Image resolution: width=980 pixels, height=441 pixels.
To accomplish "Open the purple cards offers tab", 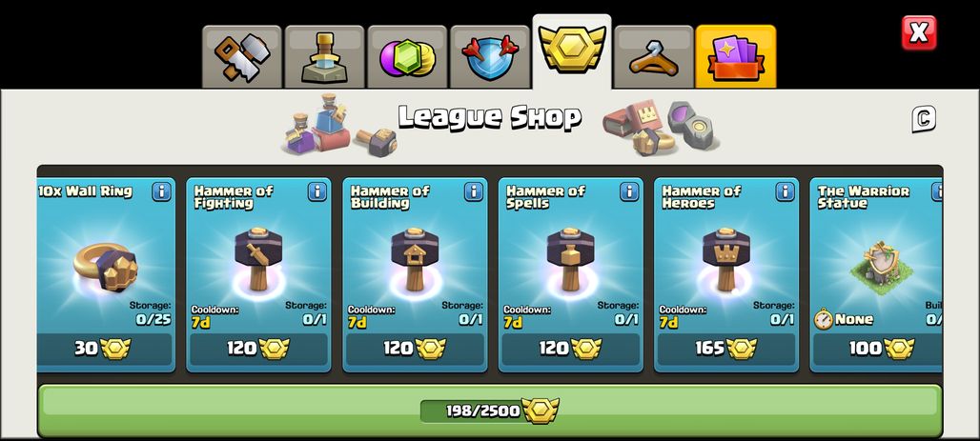I will 736,57.
